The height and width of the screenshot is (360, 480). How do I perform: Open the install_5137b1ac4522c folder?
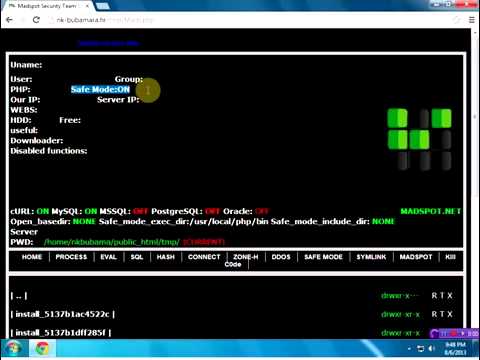pyautogui.click(x=63, y=314)
